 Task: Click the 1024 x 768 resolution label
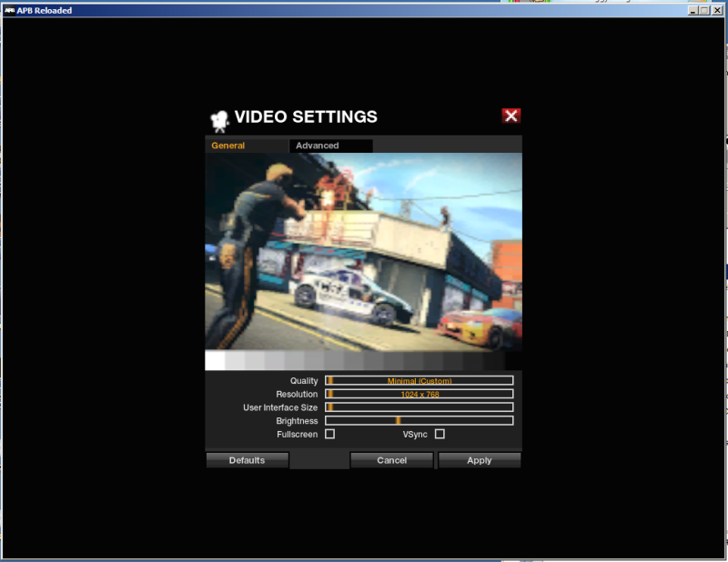[420, 394]
